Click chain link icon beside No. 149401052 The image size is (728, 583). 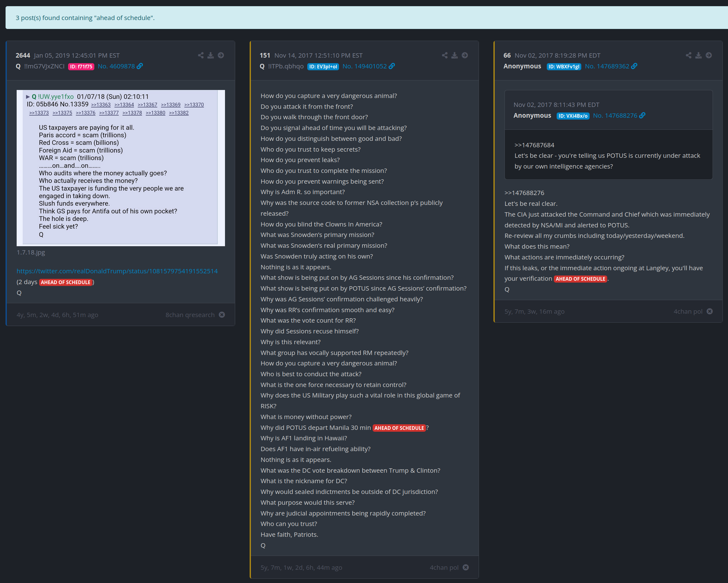click(392, 66)
